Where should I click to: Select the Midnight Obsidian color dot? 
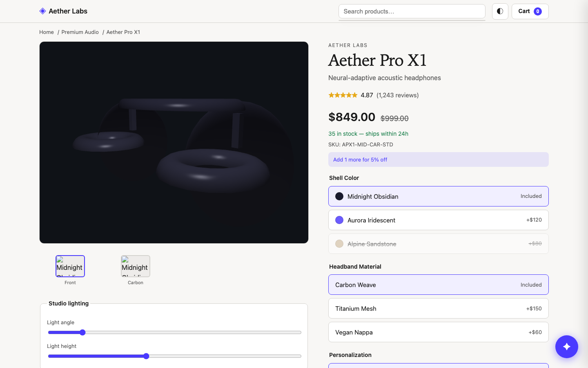tap(339, 196)
